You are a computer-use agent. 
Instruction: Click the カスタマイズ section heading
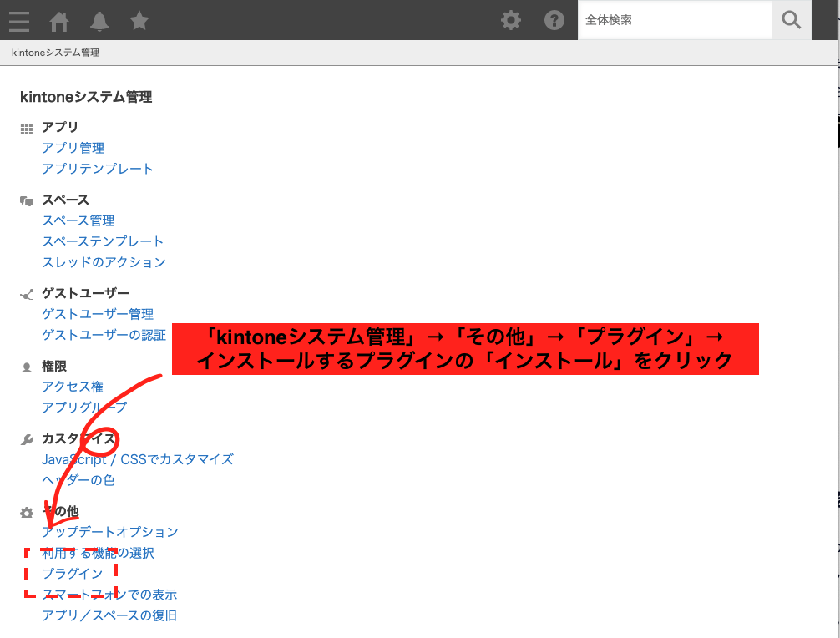[78, 438]
